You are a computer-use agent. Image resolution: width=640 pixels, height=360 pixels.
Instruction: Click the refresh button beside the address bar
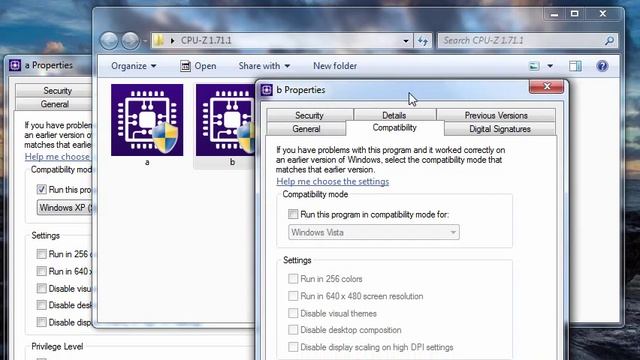423,41
